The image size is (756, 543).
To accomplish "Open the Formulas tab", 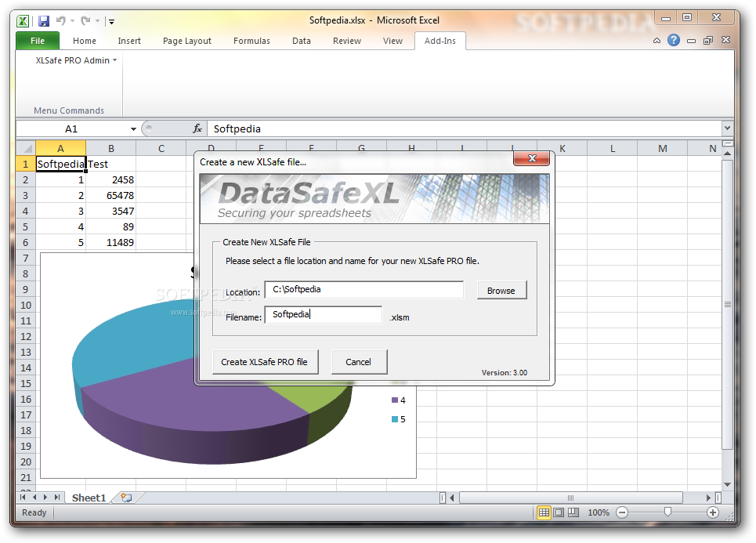I will [x=251, y=41].
